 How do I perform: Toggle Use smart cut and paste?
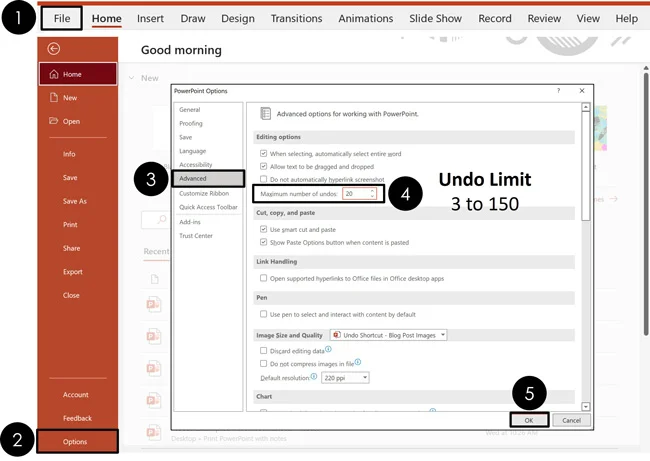(263, 229)
